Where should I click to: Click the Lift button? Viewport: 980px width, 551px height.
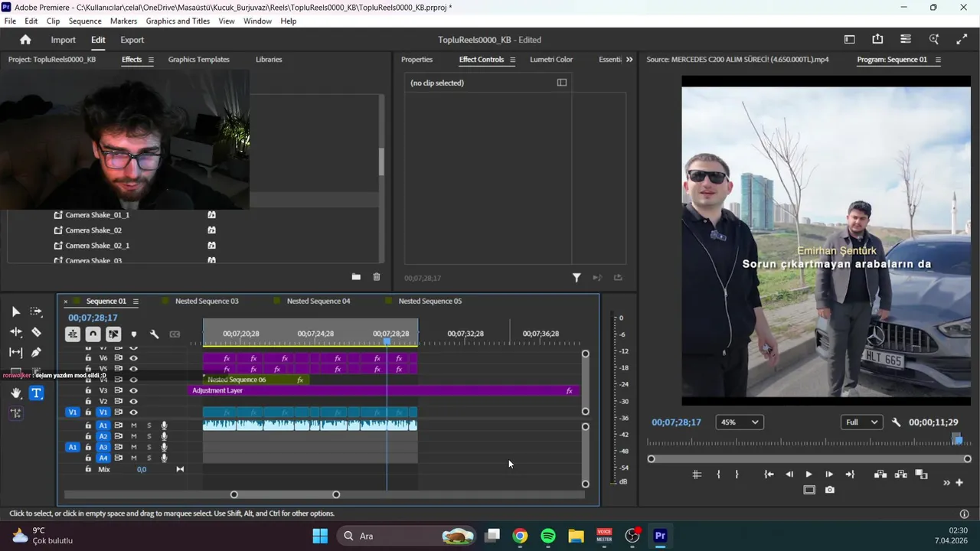(880, 474)
